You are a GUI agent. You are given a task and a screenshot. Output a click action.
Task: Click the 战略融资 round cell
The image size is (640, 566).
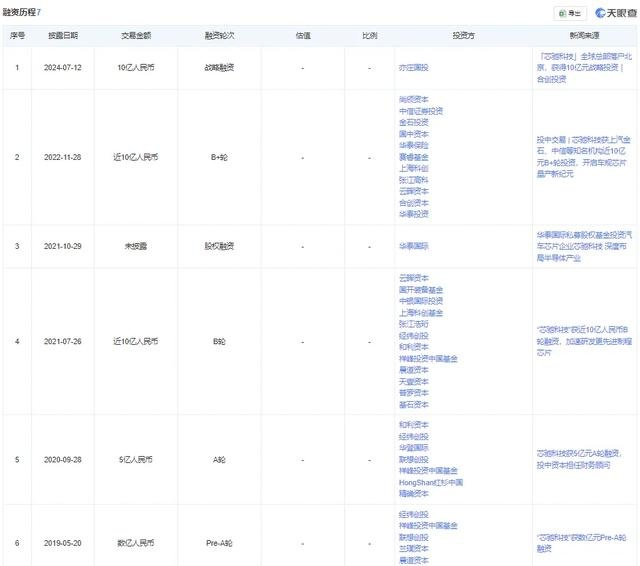(x=219, y=68)
